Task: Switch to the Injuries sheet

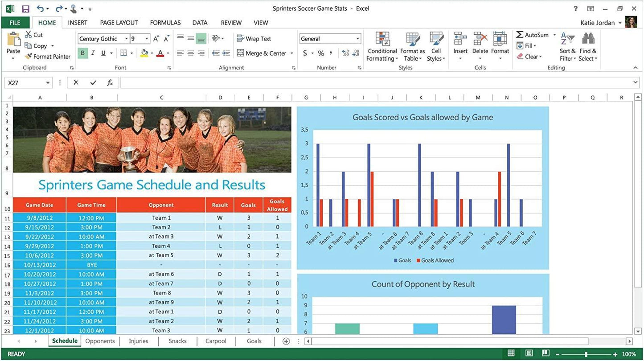Action: point(138,341)
